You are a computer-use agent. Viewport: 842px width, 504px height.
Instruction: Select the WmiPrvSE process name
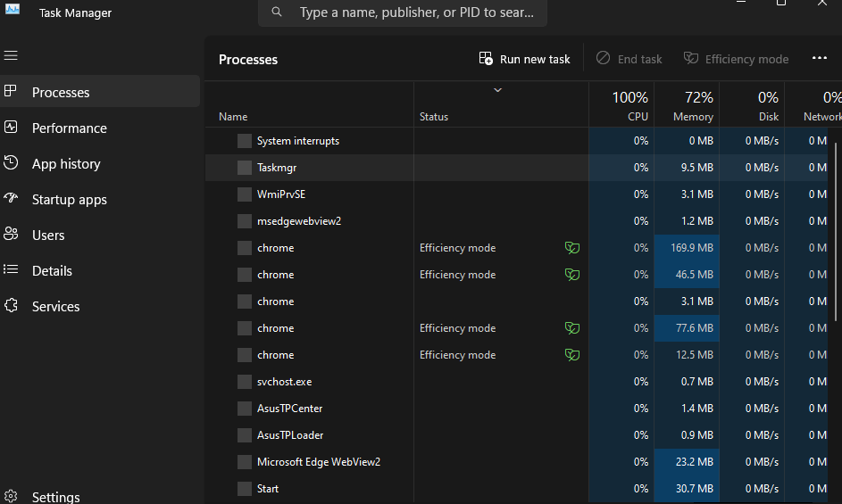pyautogui.click(x=281, y=194)
